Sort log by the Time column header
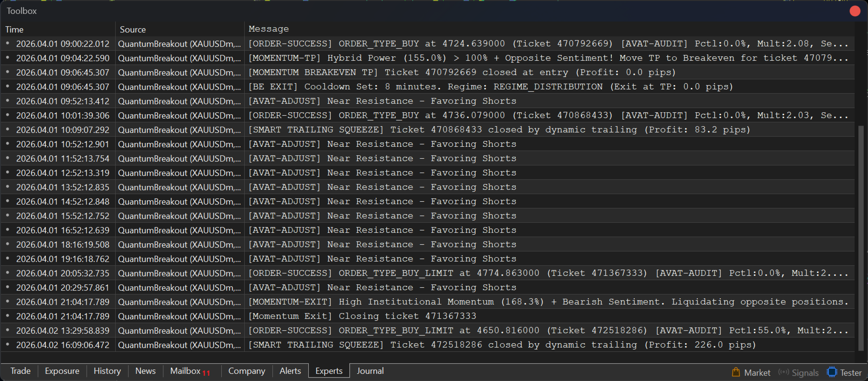This screenshot has width=868, height=381. pyautogui.click(x=14, y=30)
